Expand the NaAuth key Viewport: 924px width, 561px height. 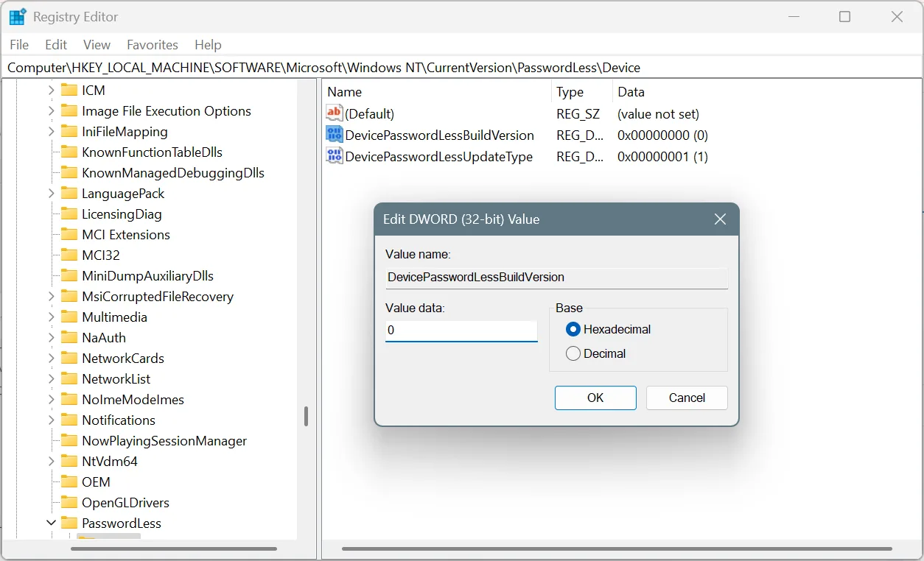(x=51, y=337)
